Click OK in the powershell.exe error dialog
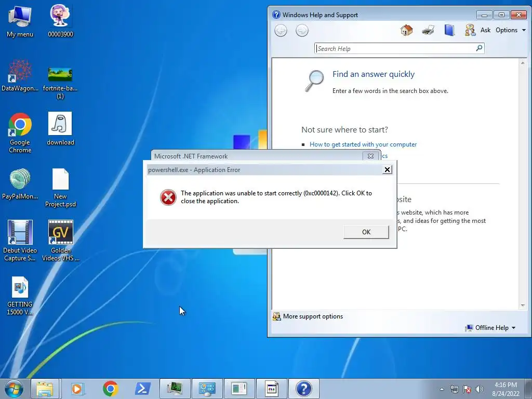 pos(366,232)
